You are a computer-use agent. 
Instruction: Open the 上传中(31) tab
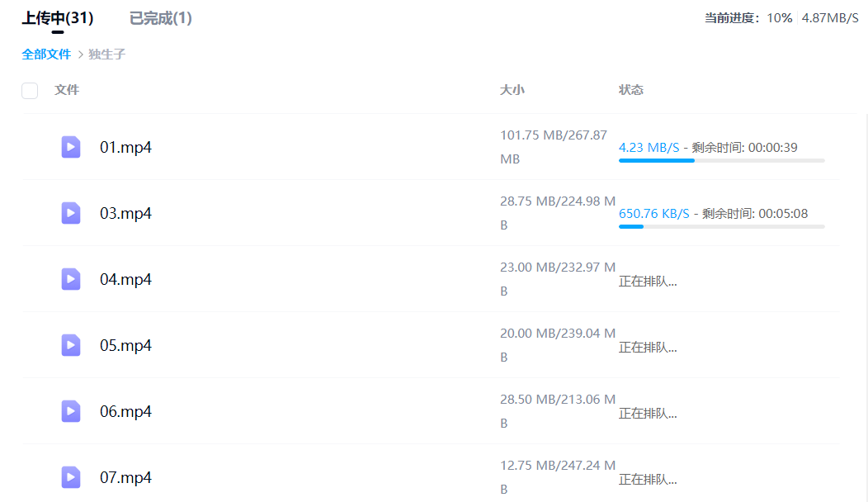click(x=56, y=17)
